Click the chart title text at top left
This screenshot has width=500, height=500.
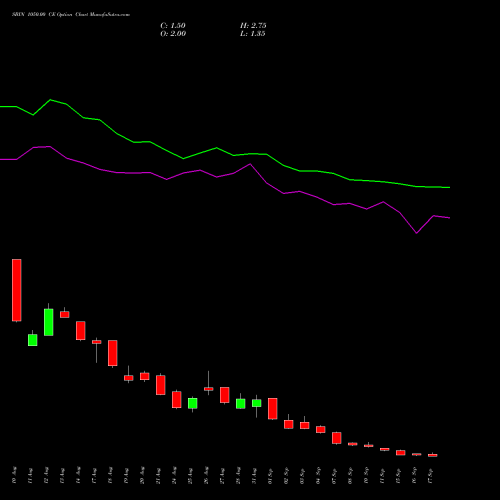click(x=71, y=15)
